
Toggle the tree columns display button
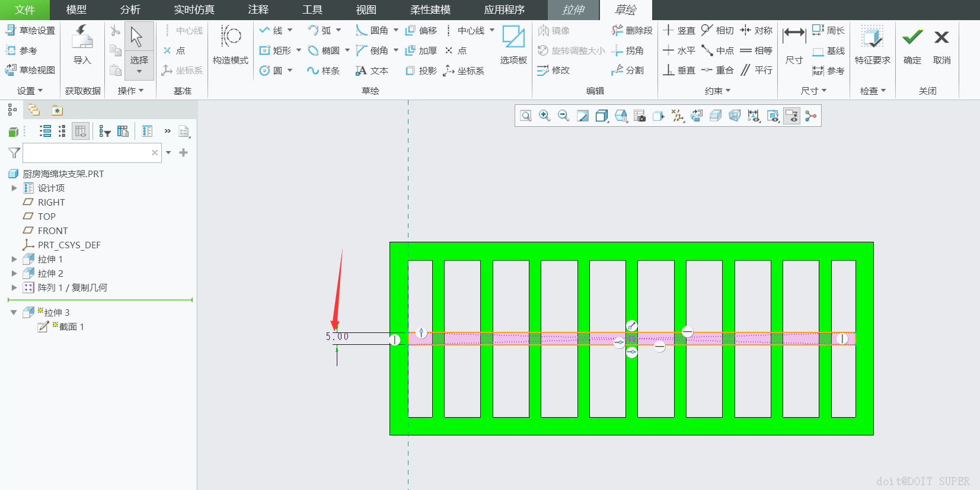tap(81, 132)
